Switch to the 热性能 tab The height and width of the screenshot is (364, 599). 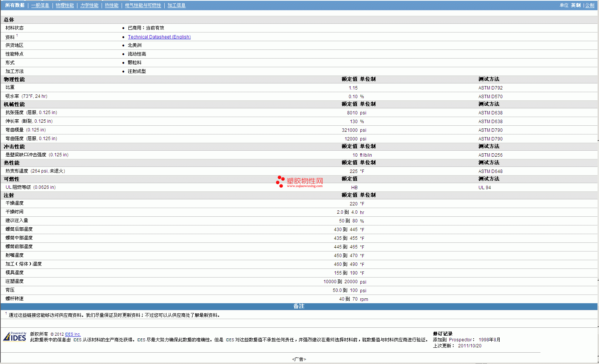point(112,5)
